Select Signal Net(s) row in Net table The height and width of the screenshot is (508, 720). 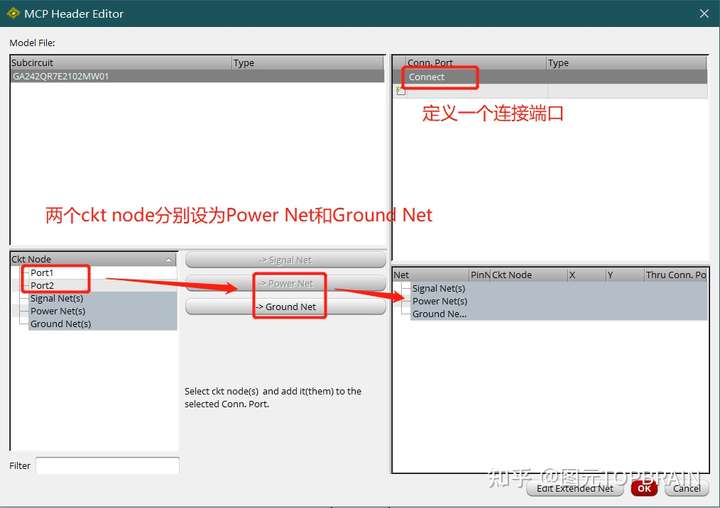point(559,288)
